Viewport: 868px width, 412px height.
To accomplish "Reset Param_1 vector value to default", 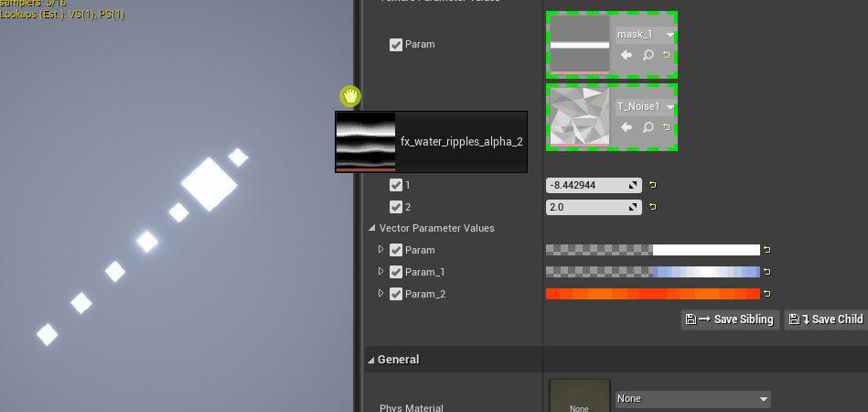I will (767, 272).
